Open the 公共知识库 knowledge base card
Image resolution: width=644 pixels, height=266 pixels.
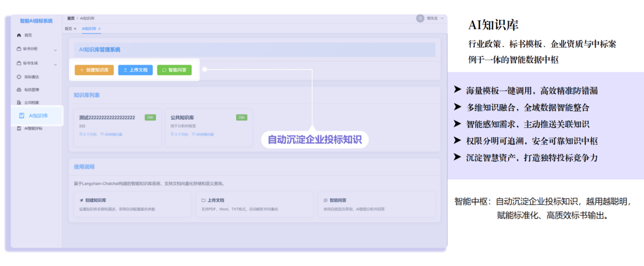tap(208, 126)
